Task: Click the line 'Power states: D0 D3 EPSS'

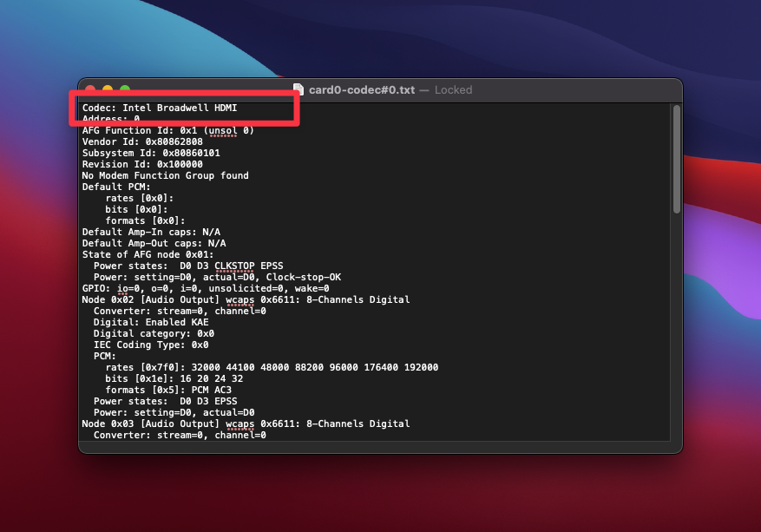Action: (x=166, y=401)
